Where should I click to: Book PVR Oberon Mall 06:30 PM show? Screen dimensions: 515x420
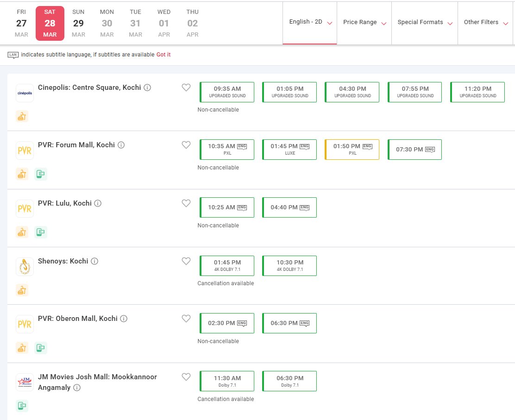(x=289, y=323)
